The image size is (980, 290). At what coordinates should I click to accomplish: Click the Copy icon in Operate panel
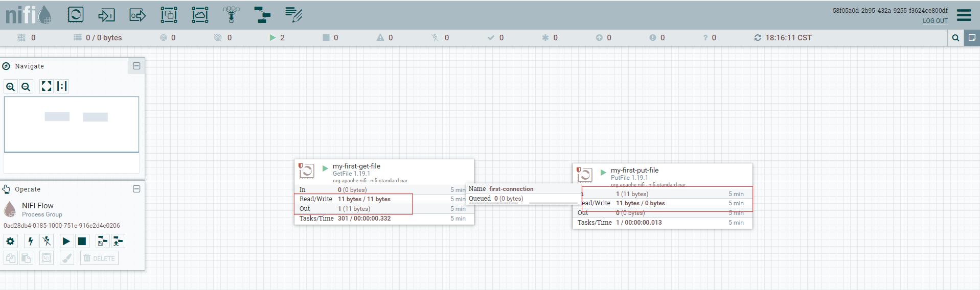point(10,258)
